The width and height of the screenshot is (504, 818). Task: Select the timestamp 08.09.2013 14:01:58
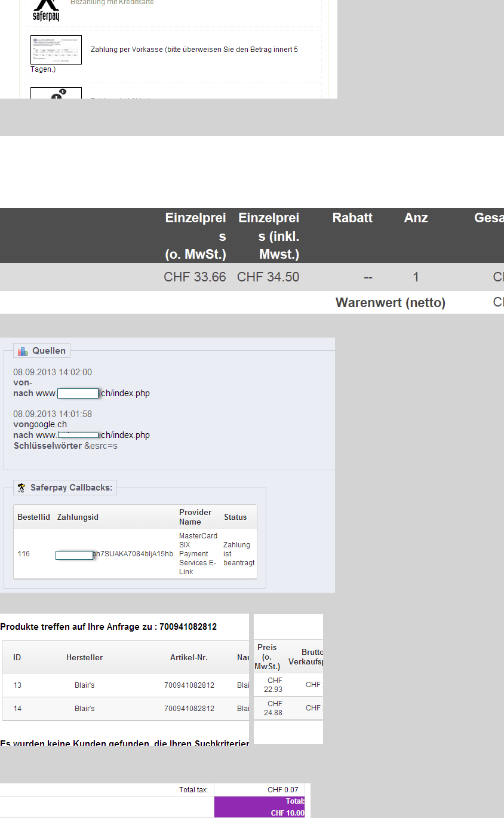tap(53, 414)
